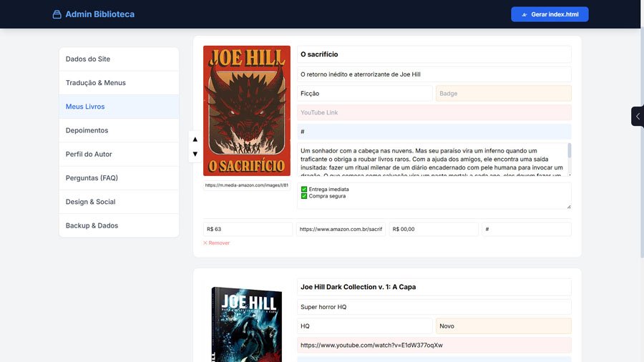Edit the R$ 63 price field
The width and height of the screenshot is (644, 362).
pos(248,229)
